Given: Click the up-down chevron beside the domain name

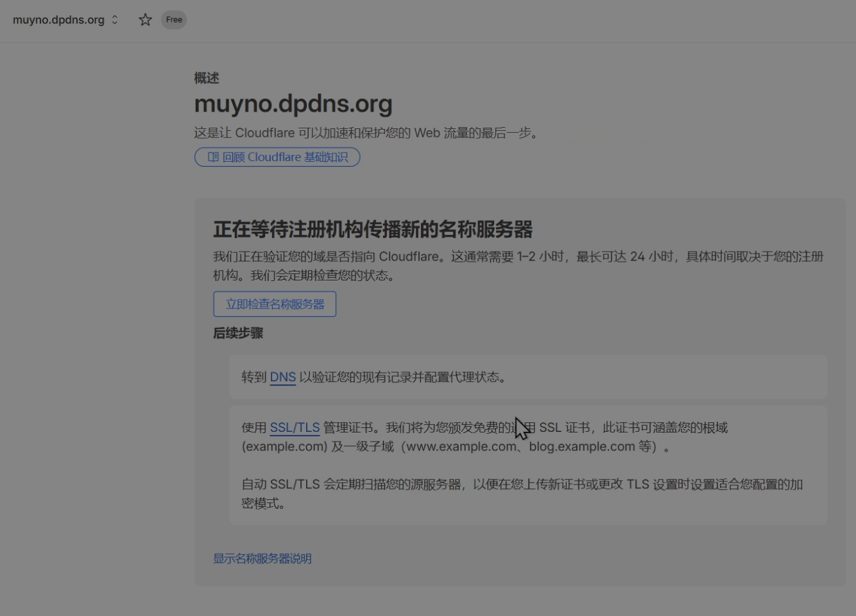Looking at the screenshot, I should pos(115,20).
